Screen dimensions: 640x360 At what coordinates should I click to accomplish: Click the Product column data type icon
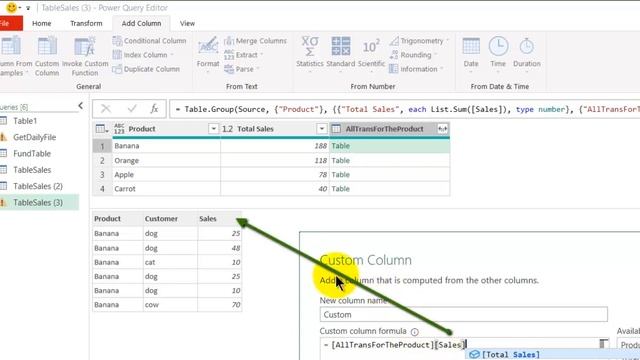tap(119, 129)
